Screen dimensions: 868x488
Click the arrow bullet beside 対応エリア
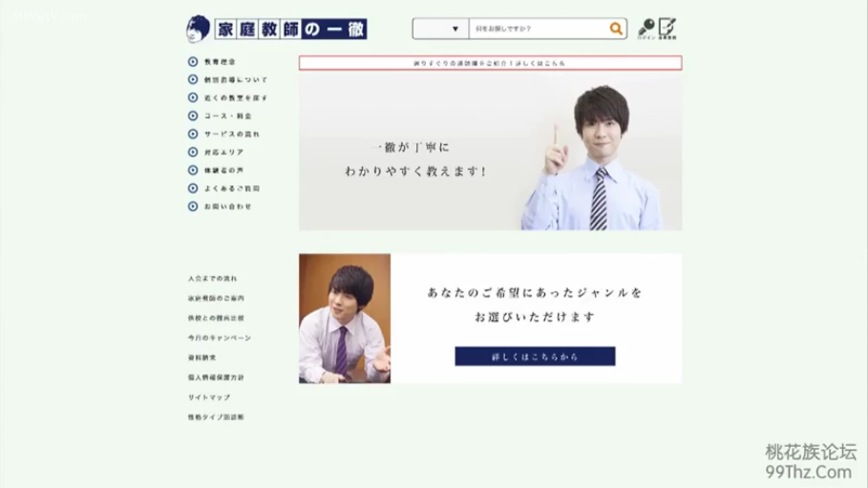pos(193,153)
